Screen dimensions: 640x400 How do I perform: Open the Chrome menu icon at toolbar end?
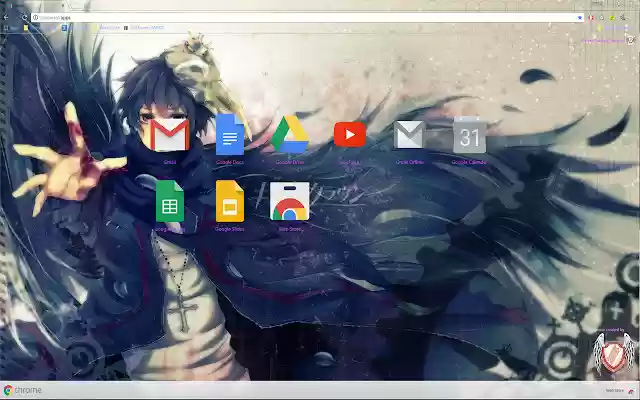(623, 17)
